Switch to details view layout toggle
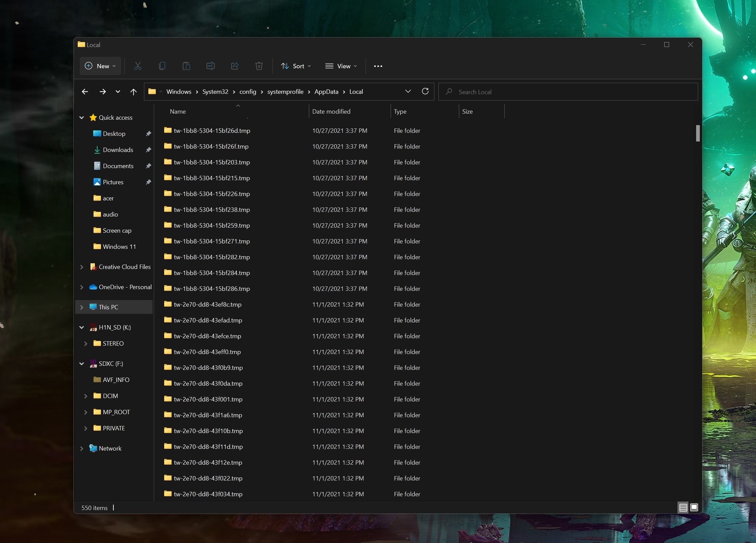This screenshot has width=756, height=543. (x=683, y=507)
